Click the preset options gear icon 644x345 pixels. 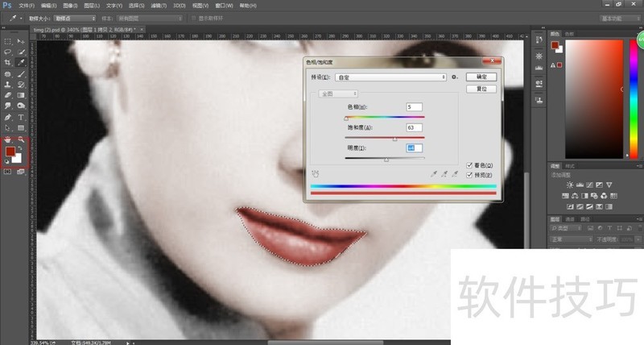[455, 77]
